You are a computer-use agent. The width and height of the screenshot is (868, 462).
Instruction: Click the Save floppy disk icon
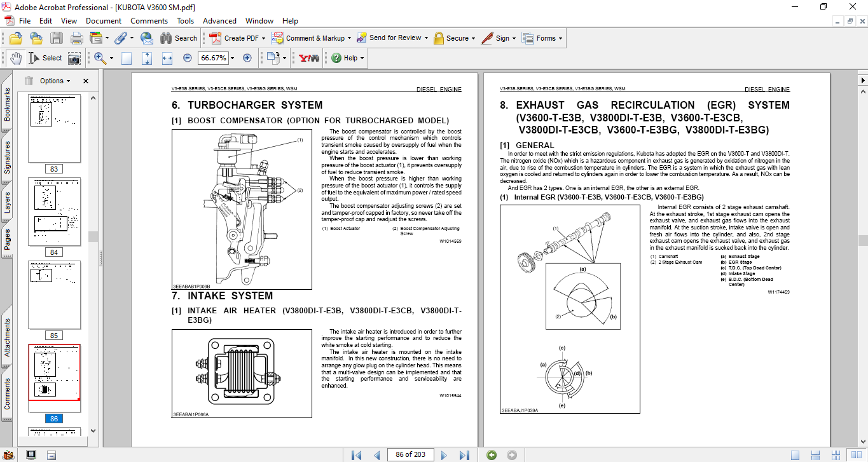point(57,38)
